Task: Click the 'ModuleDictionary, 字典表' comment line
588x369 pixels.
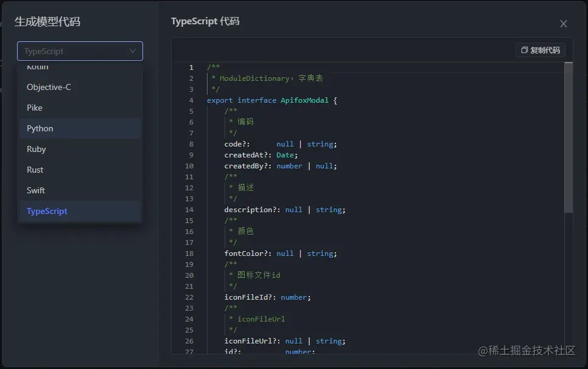Action: pyautogui.click(x=267, y=78)
